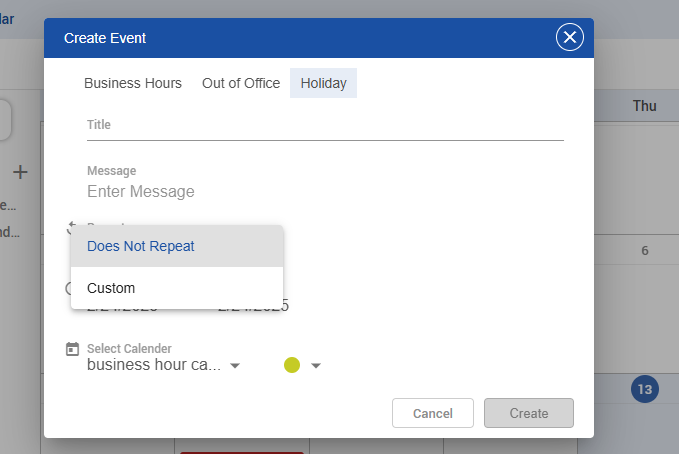Click the red event at calendar bottom

(x=227, y=450)
